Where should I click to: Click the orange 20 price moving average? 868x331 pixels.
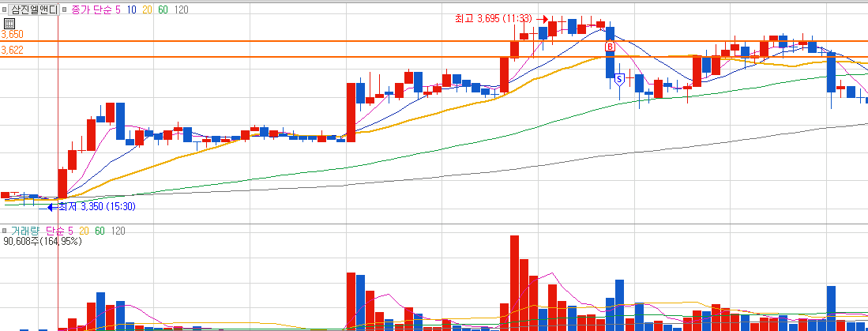point(148,10)
